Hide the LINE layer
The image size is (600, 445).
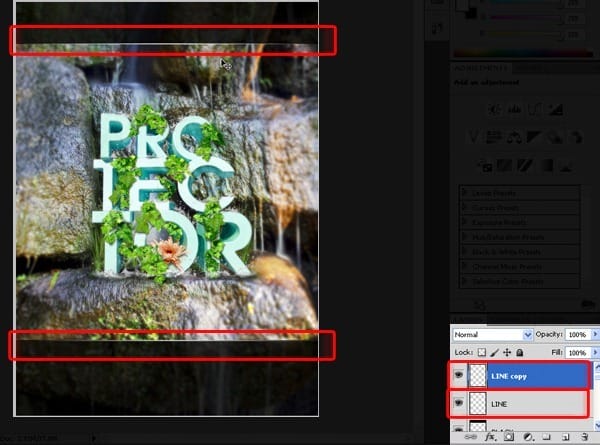(458, 403)
